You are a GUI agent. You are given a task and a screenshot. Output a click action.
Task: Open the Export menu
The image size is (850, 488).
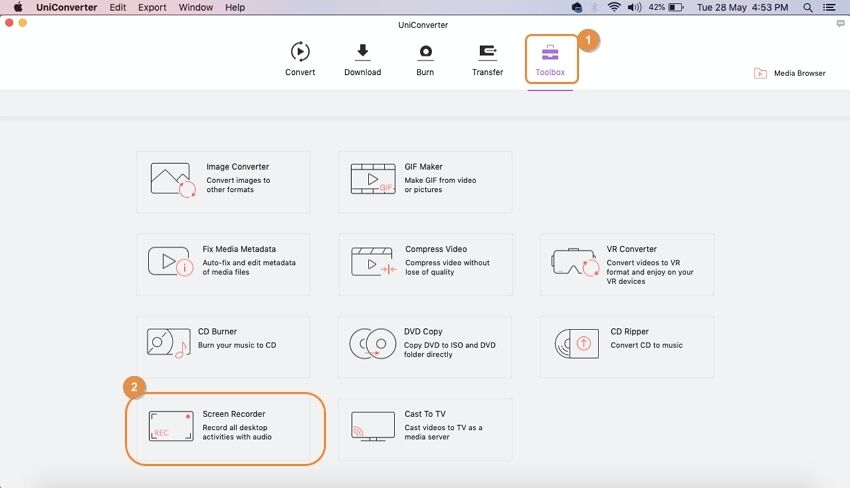coord(152,8)
